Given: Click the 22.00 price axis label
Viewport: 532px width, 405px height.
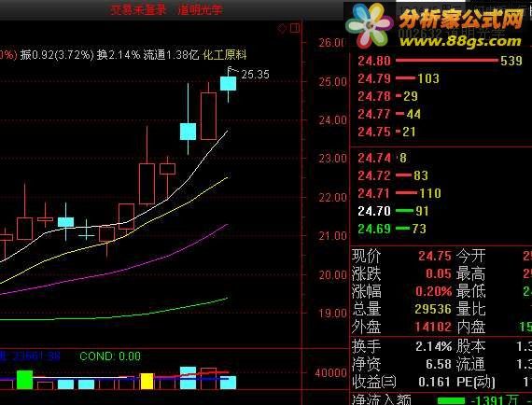Looking at the screenshot, I should click(x=332, y=198).
